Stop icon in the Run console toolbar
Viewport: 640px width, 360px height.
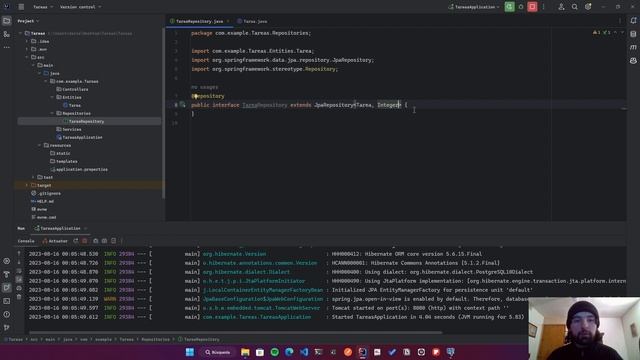click(x=84, y=241)
